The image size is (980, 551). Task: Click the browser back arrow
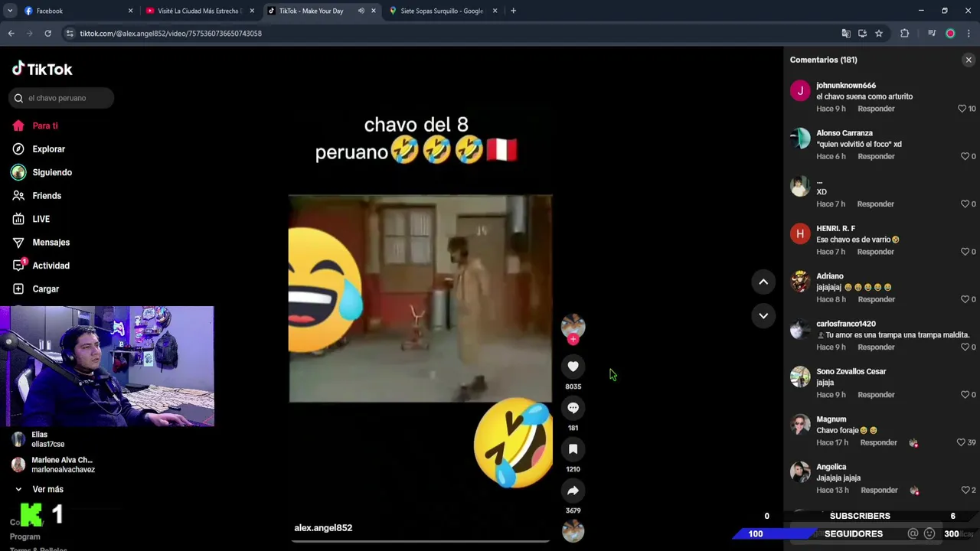coord(11,34)
